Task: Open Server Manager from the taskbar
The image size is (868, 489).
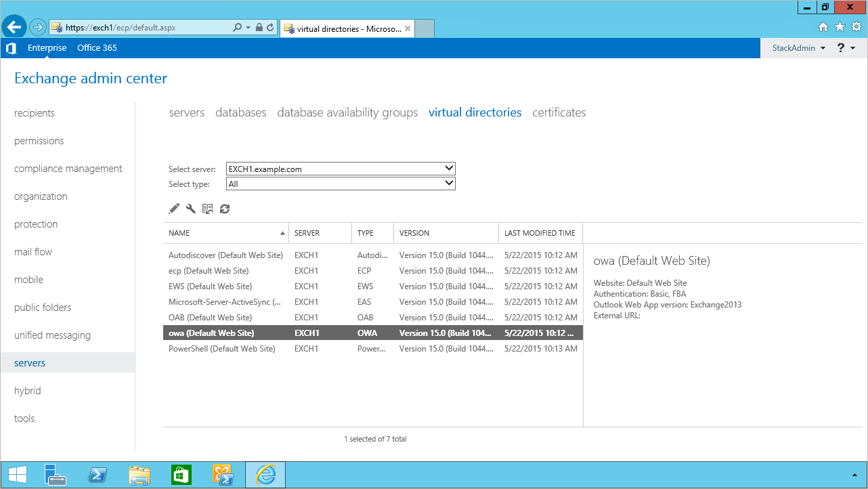Action: coord(55,475)
